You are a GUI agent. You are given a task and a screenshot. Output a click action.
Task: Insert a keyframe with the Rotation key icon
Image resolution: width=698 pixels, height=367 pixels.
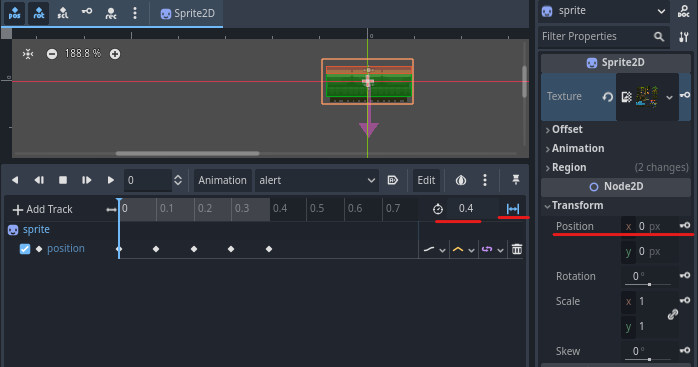tap(685, 275)
